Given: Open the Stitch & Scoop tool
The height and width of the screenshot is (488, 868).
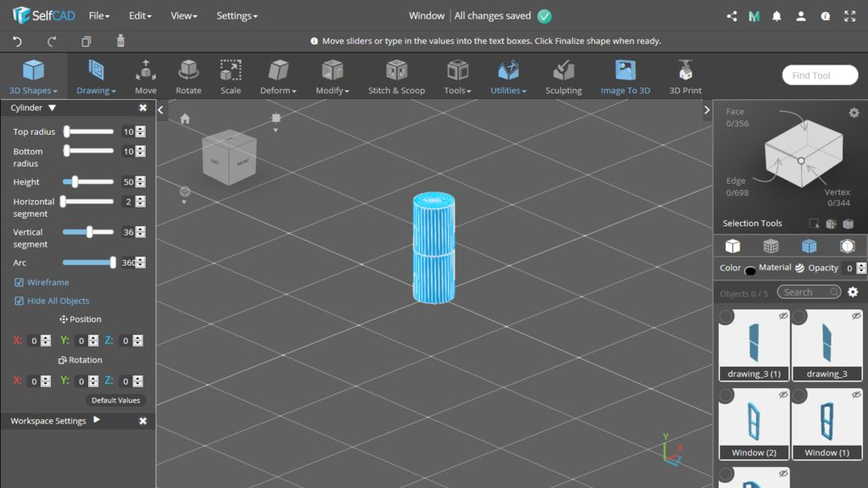Looking at the screenshot, I should (396, 76).
